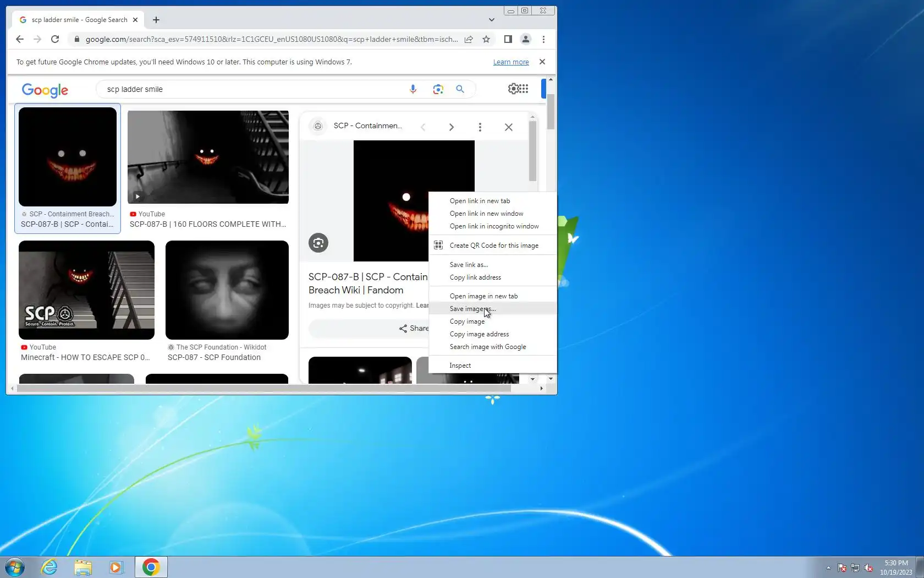Open more options in the image preview panel

480,127
